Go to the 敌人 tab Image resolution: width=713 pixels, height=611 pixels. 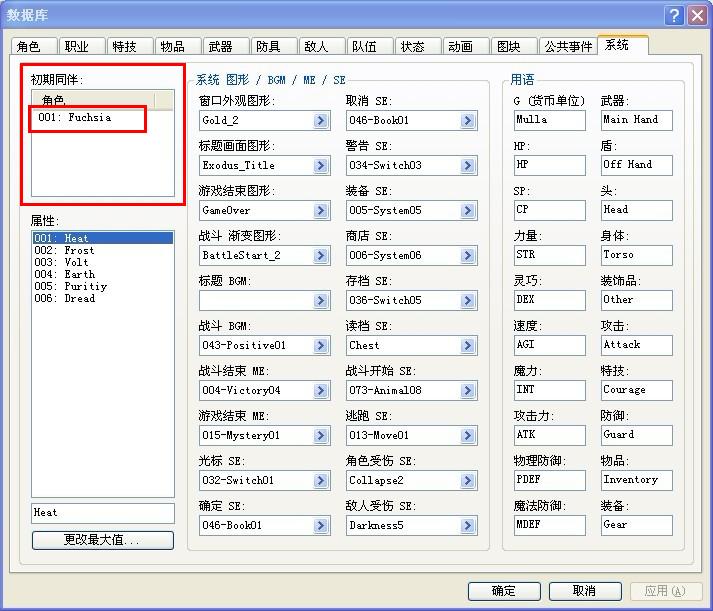(321, 46)
